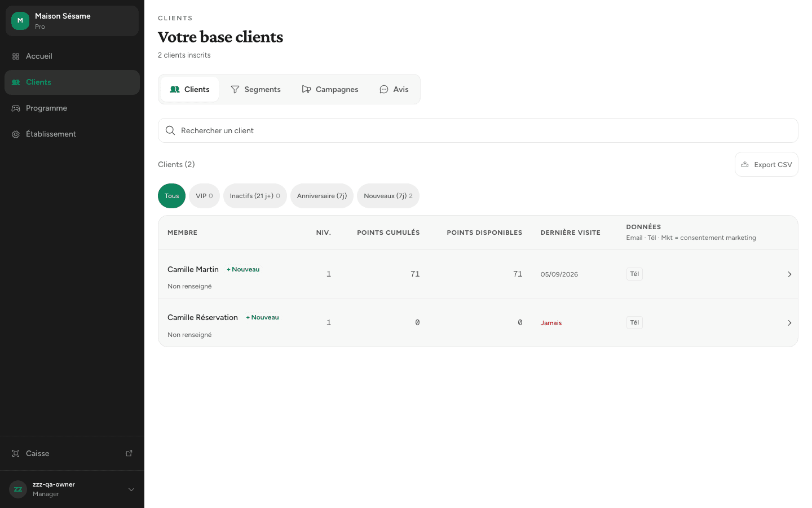Expand Camille Martin row chevron
The width and height of the screenshot is (812, 508).
(789, 274)
